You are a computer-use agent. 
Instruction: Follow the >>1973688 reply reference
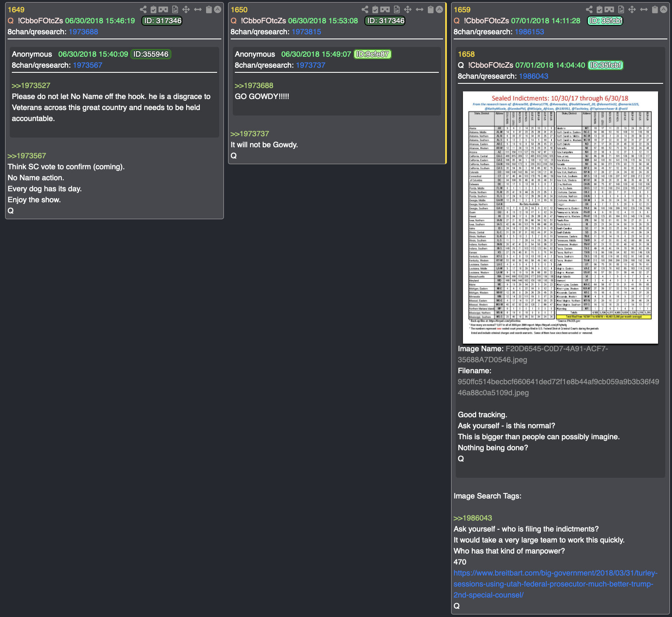[254, 85]
